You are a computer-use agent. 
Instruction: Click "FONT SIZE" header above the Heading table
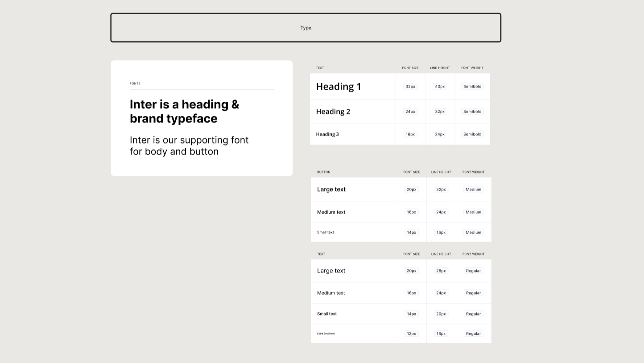pyautogui.click(x=410, y=68)
